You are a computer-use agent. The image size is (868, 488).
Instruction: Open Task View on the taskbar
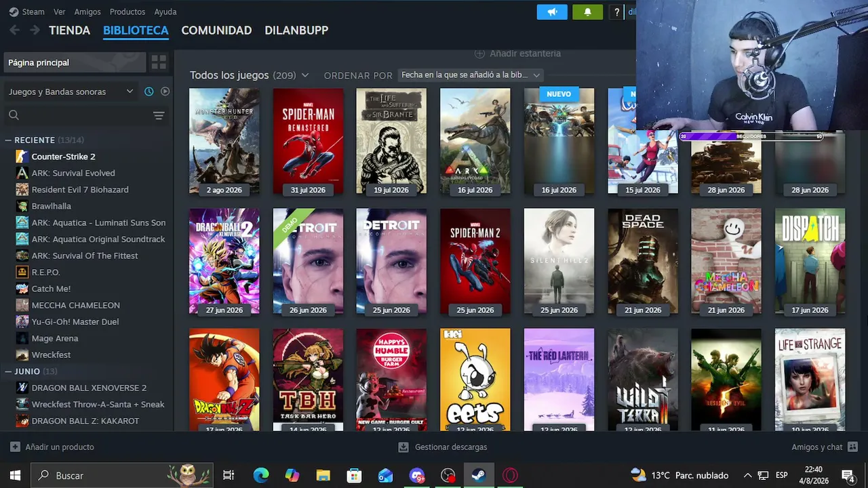229,475
